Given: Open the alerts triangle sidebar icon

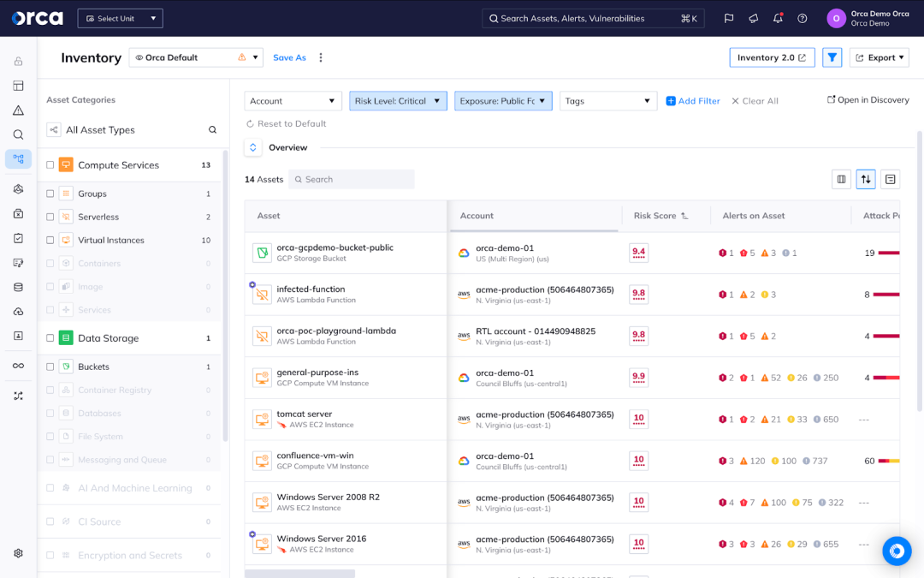Looking at the screenshot, I should point(18,110).
